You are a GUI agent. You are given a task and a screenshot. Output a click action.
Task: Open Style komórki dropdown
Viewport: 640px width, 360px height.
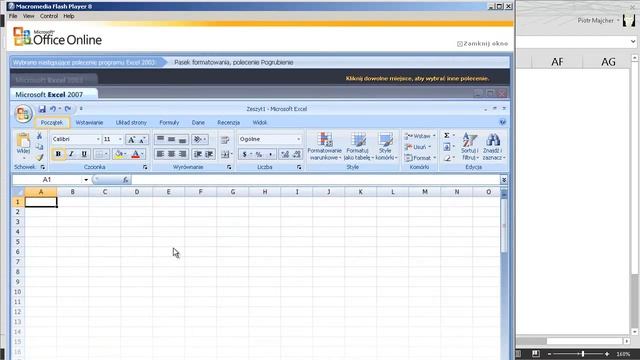pyautogui.click(x=386, y=146)
